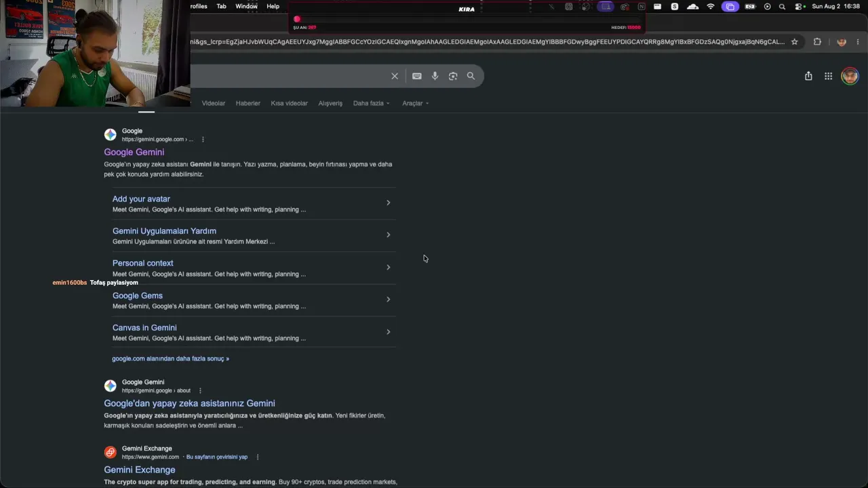Start voice search with the microphone icon
The height and width of the screenshot is (488, 868).
click(x=435, y=76)
